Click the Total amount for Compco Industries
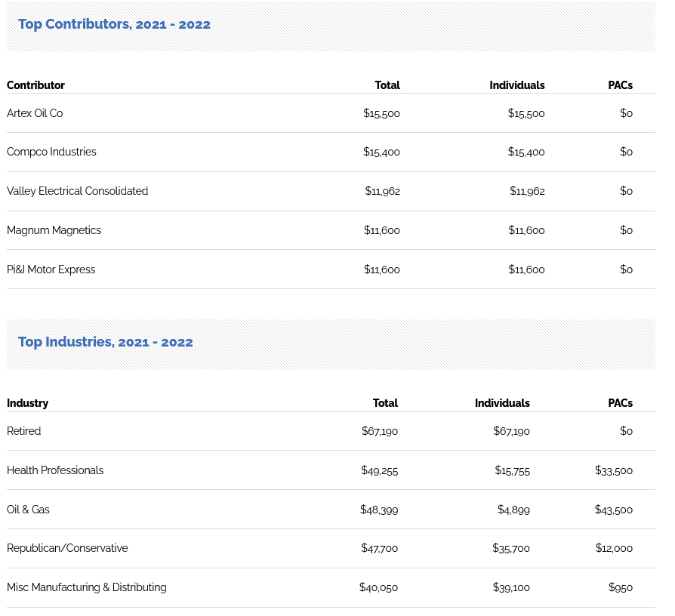The width and height of the screenshot is (675, 616). 382,152
